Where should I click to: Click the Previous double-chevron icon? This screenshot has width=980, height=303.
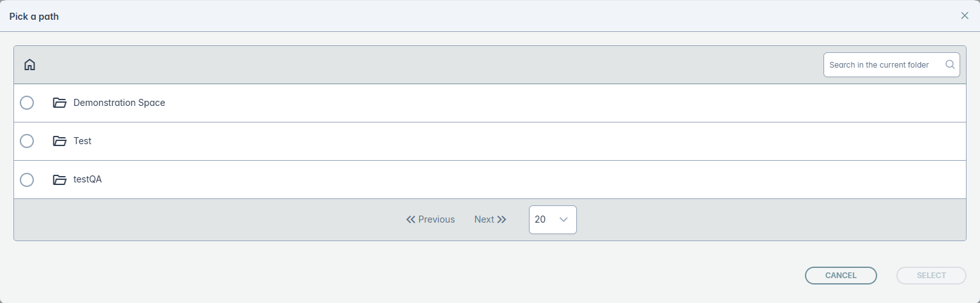tap(411, 219)
